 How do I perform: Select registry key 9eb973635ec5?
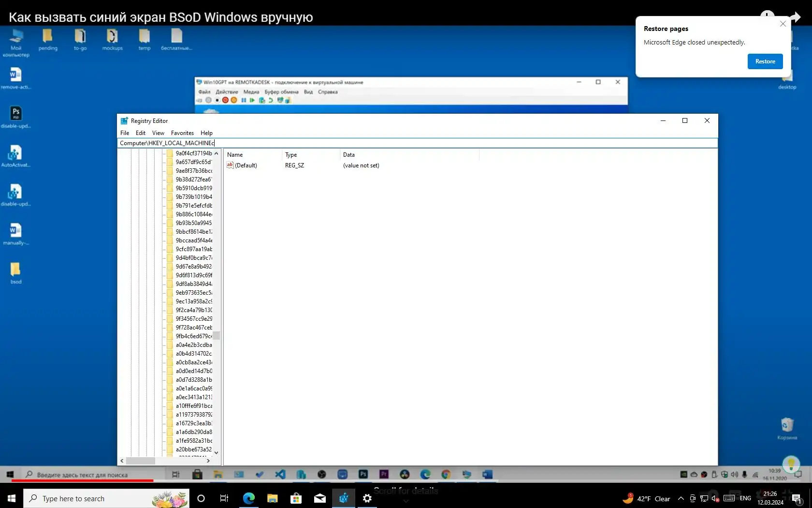(189, 293)
